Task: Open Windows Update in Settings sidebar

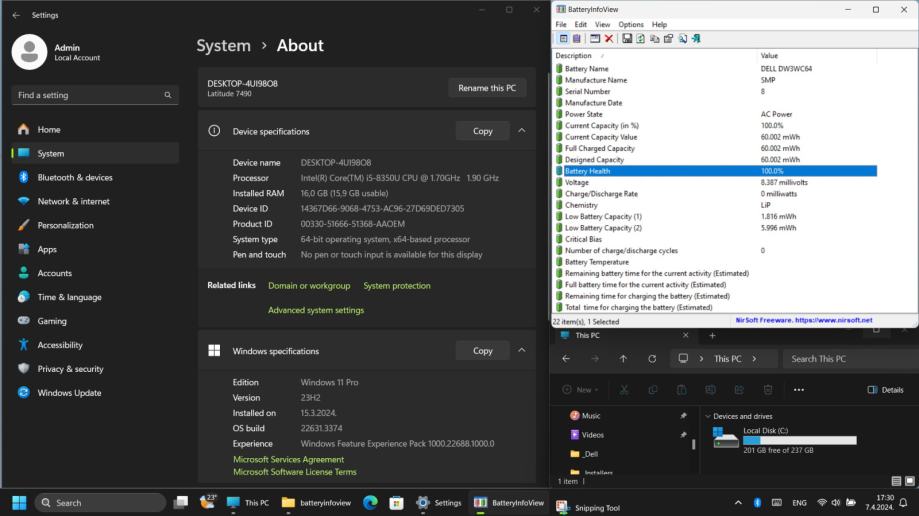Action: (69, 393)
